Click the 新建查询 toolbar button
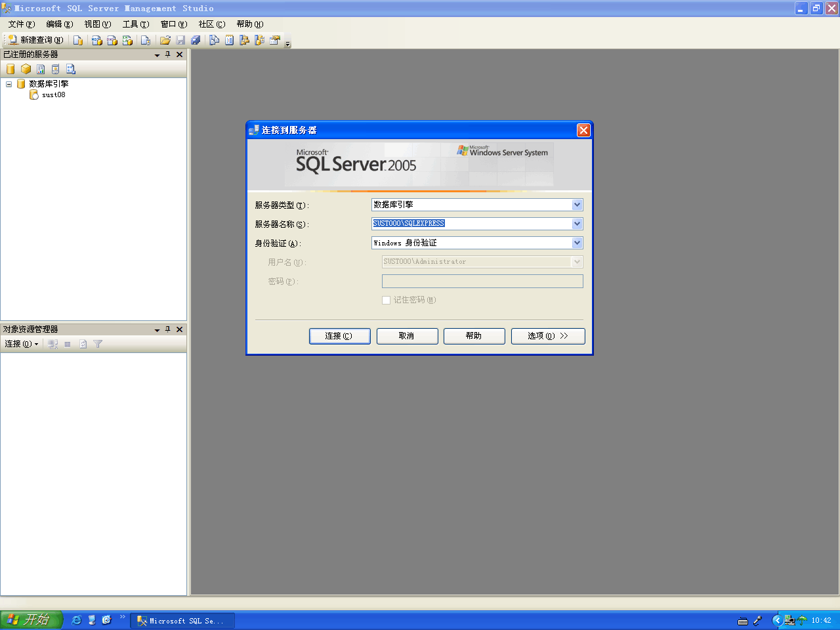 point(36,40)
